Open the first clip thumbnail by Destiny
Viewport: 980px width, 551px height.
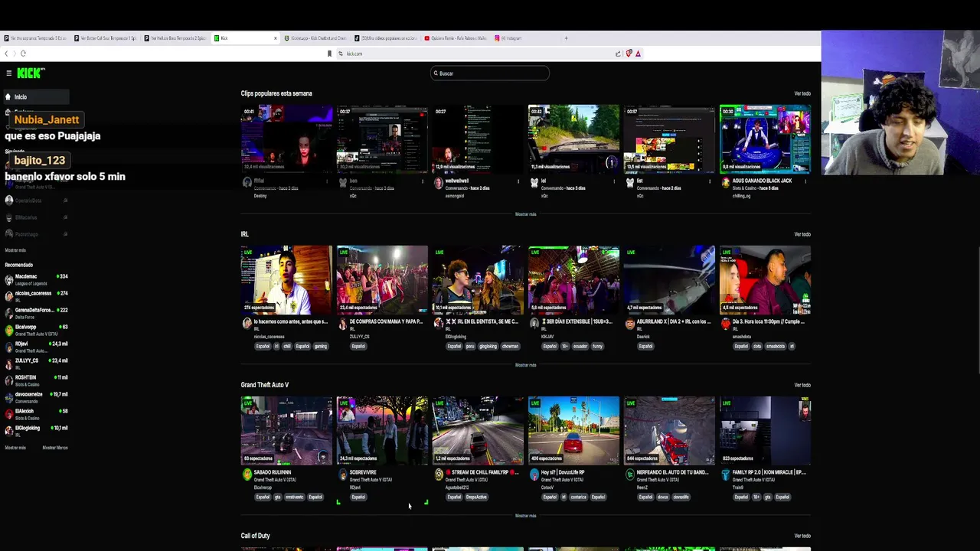point(286,139)
